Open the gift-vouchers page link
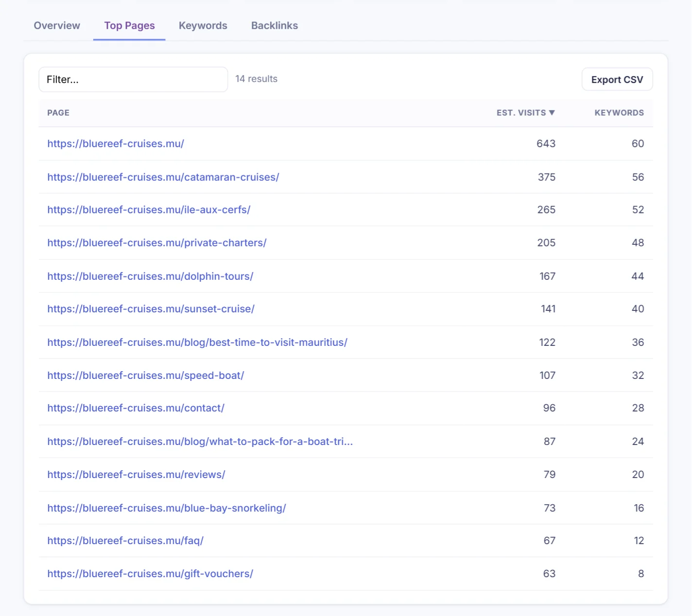Viewport: 692px width, 616px height. click(x=150, y=574)
